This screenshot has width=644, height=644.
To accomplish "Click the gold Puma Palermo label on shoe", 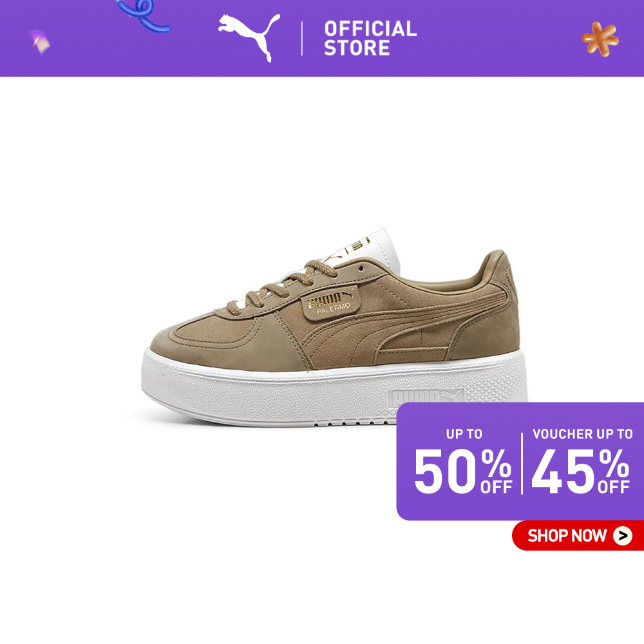I will (x=330, y=303).
